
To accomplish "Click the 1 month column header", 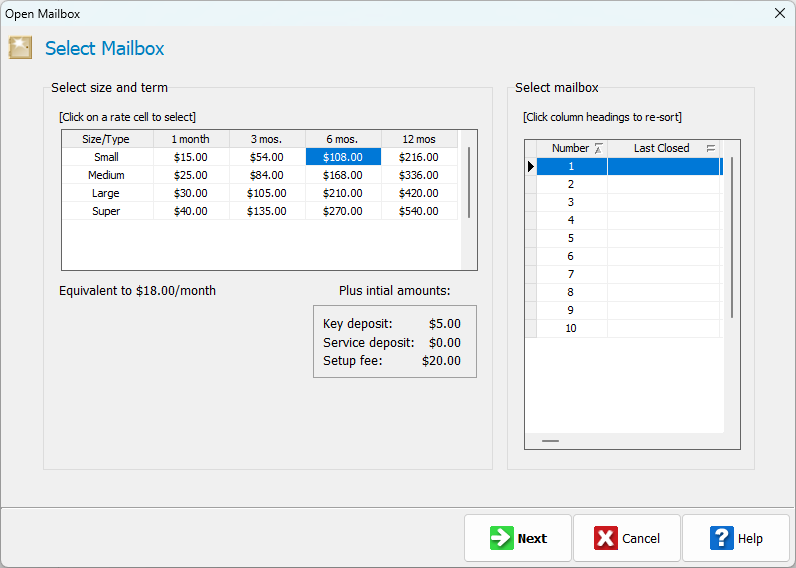I will [191, 139].
